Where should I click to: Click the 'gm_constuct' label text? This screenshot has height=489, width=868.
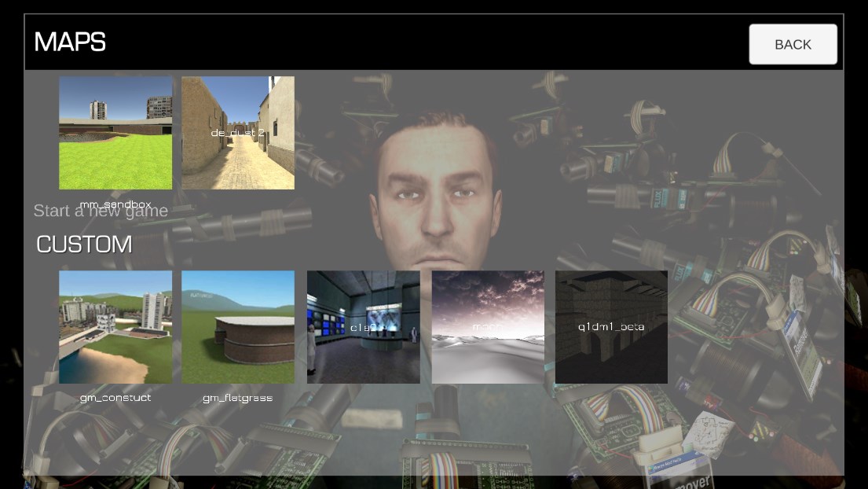[115, 398]
